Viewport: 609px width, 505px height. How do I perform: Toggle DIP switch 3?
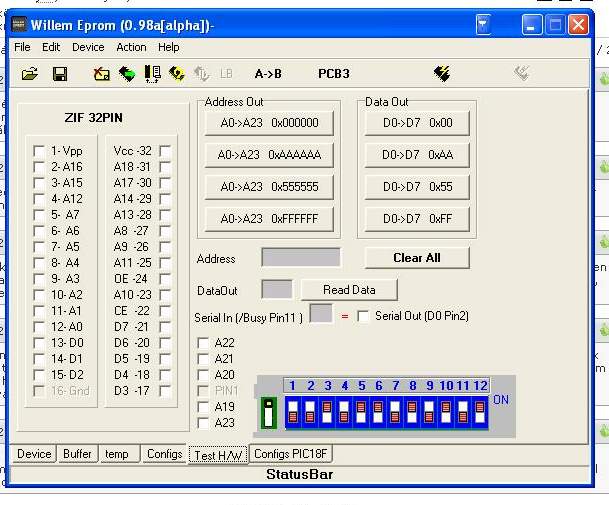pyautogui.click(x=327, y=412)
